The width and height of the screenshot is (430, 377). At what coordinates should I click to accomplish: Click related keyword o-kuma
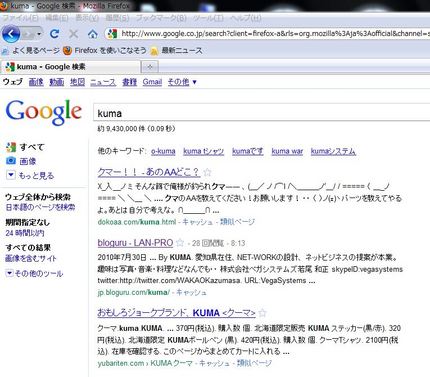click(163, 151)
